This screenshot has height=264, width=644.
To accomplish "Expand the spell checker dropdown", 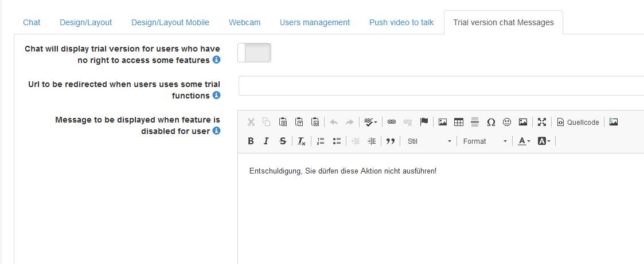I will click(x=370, y=122).
